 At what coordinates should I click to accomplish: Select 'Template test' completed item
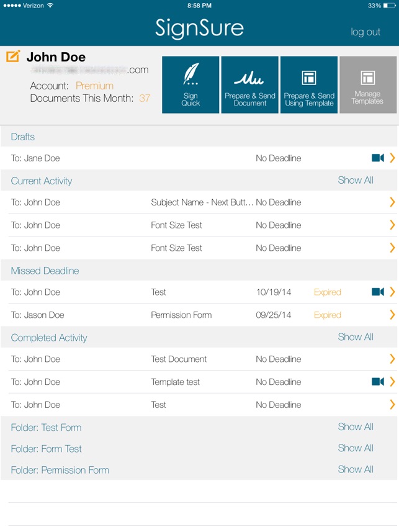click(175, 382)
